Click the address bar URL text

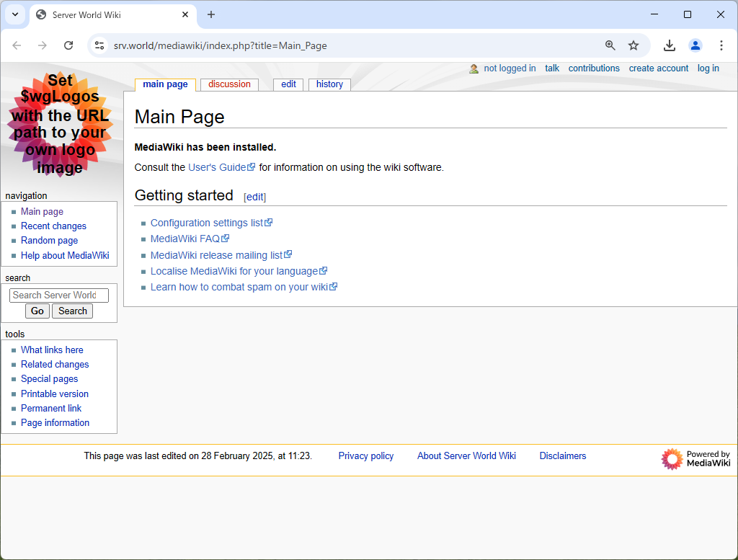[221, 45]
